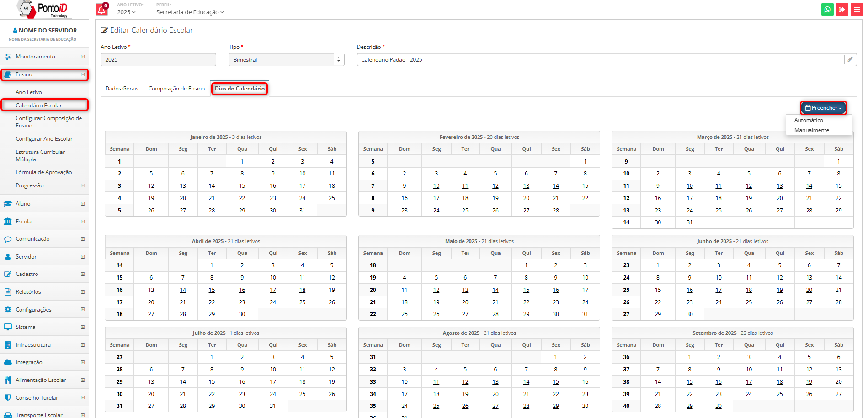Select day 31 in Janeiro de 2025

(303, 211)
